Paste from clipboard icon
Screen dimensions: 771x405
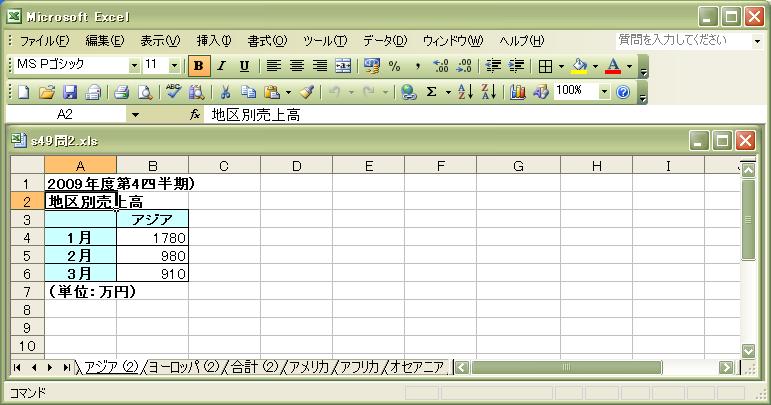271,92
